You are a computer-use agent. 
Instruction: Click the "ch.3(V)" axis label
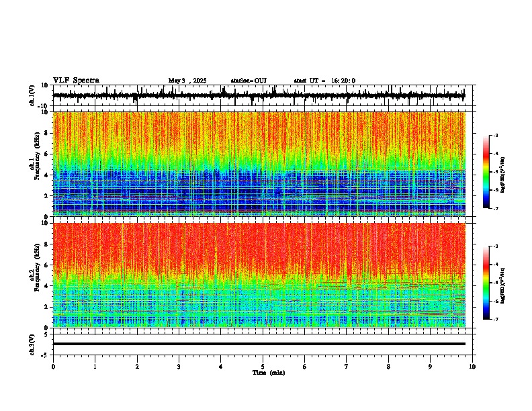[x=32, y=345]
